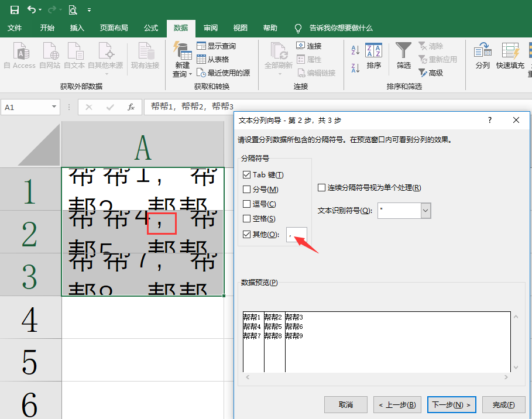Viewport: 532px width, 419px height.
Task: Click the 全部刷新 button
Action: (279, 59)
